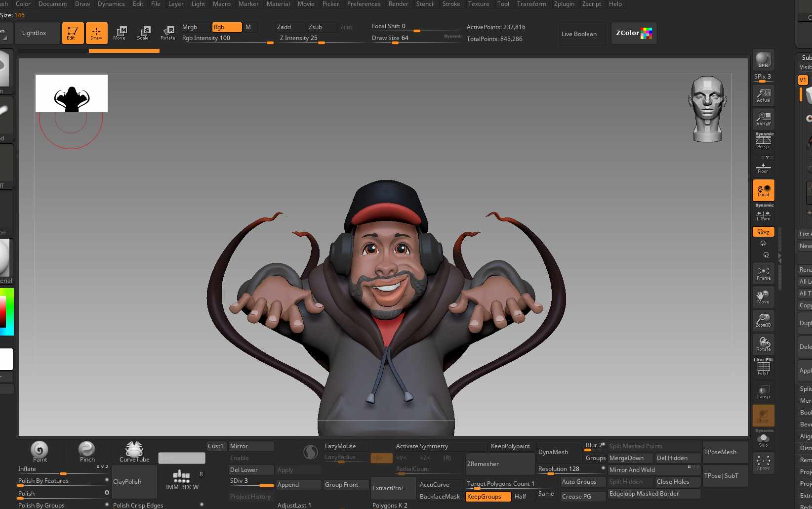Viewport: 812px width, 509px height.
Task: Click the BPR render icon
Action: [x=763, y=60]
